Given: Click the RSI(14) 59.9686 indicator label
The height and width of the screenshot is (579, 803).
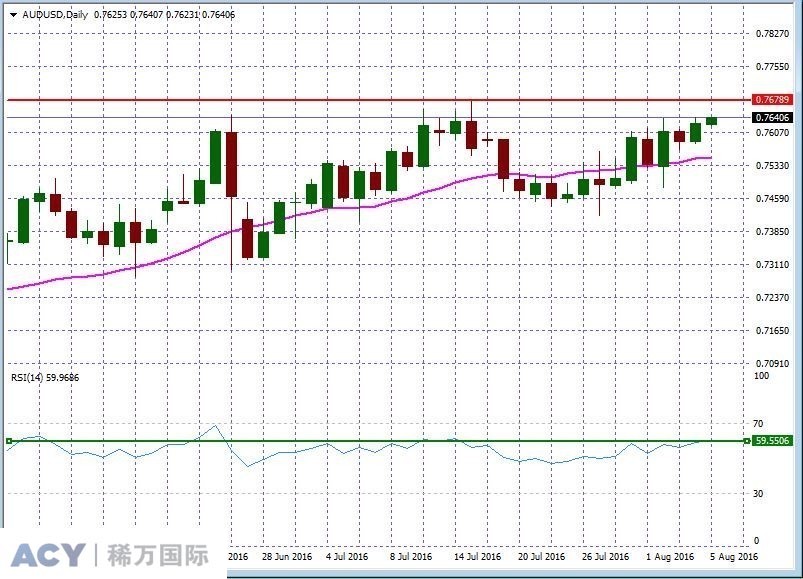Looking at the screenshot, I should pos(45,378).
